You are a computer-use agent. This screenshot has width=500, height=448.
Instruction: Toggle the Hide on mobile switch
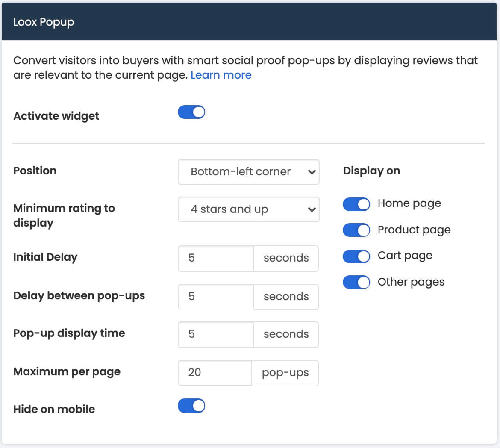point(191,406)
